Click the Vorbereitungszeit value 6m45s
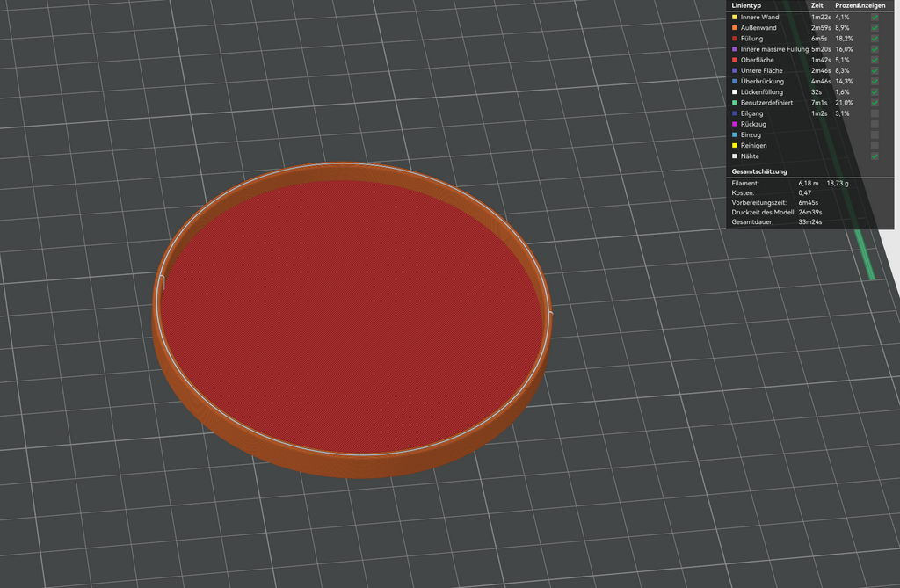 pos(809,203)
